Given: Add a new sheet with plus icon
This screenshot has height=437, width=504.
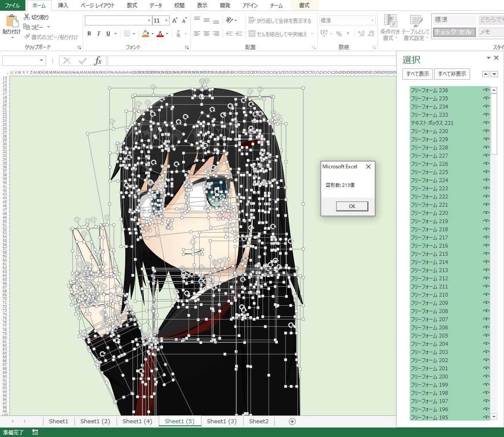Looking at the screenshot, I should pos(292,421).
